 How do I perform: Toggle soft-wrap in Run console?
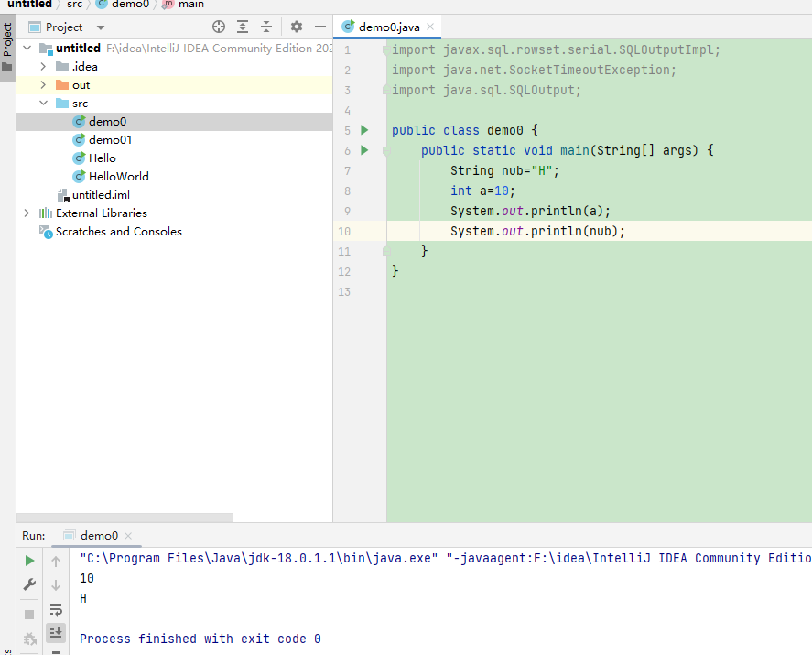coord(56,609)
